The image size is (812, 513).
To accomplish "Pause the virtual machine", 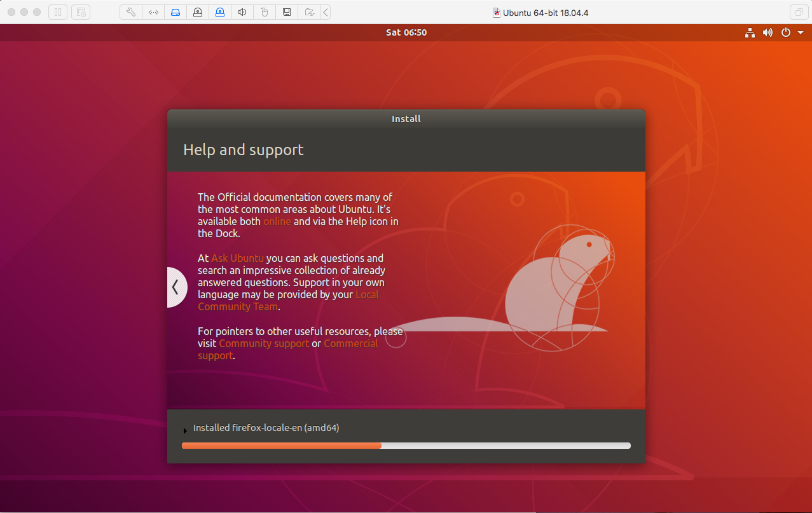I will click(x=58, y=12).
